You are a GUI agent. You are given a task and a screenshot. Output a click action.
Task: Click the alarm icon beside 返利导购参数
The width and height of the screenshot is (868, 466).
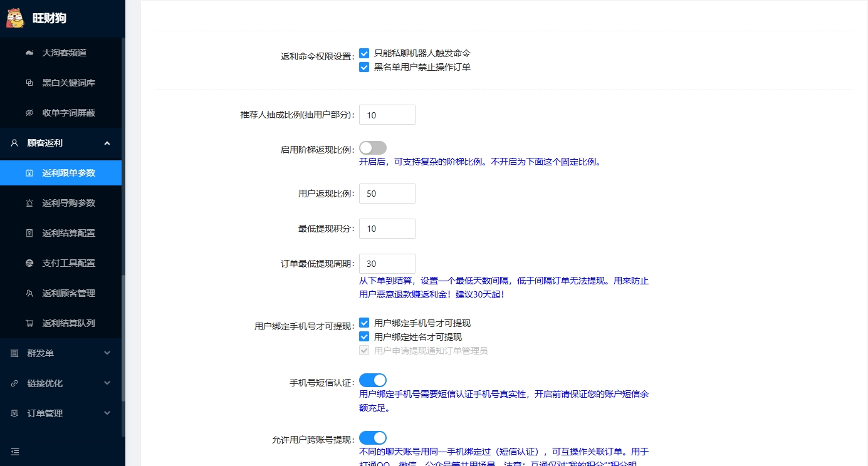(29, 204)
